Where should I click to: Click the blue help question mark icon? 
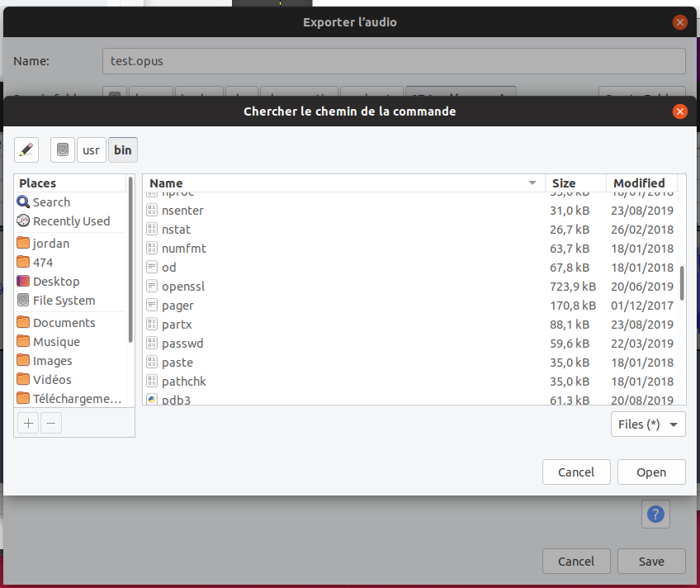coord(655,514)
